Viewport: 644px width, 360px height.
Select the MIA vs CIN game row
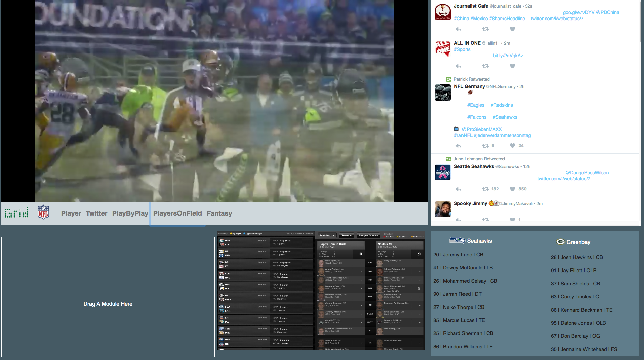pos(266,242)
